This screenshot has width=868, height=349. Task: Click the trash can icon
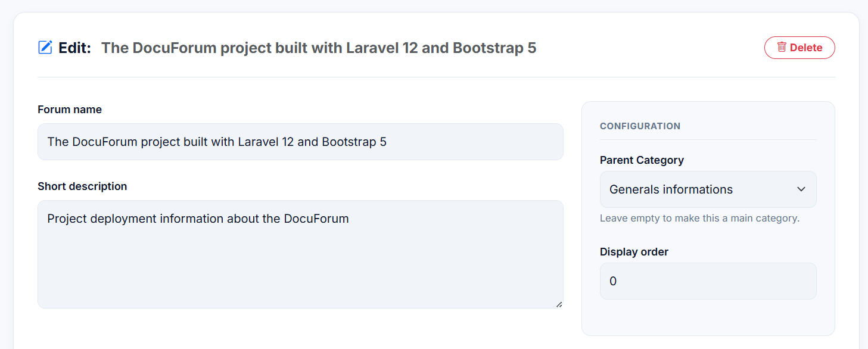pyautogui.click(x=782, y=47)
